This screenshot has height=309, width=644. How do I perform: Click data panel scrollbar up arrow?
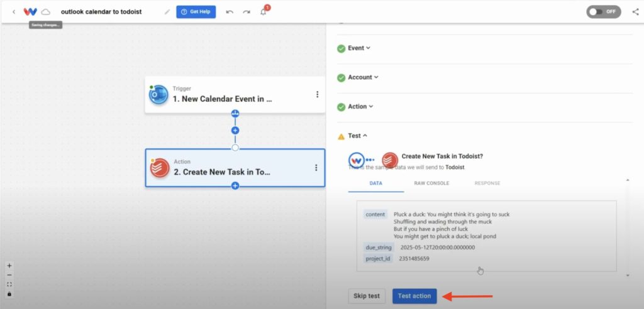(627, 180)
